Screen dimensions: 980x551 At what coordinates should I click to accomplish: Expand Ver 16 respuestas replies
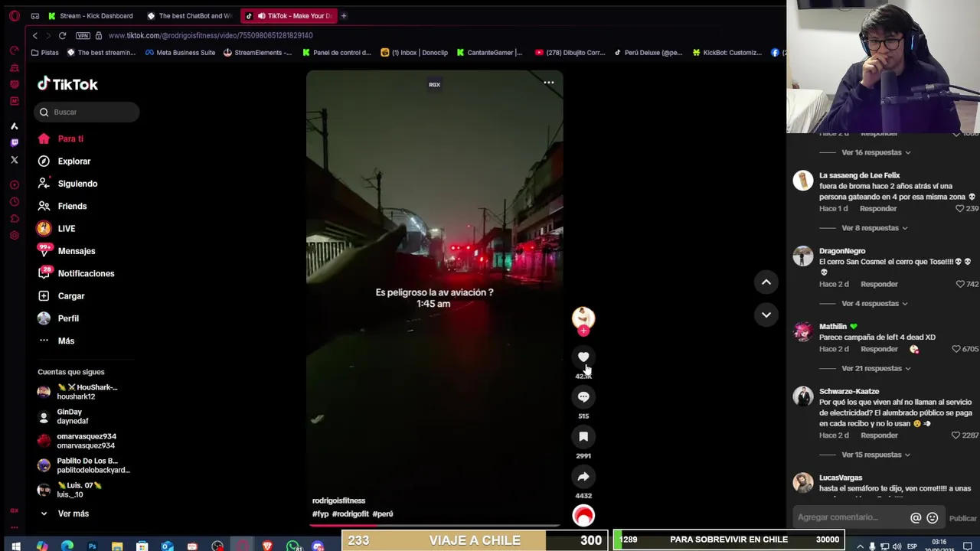[x=876, y=152]
